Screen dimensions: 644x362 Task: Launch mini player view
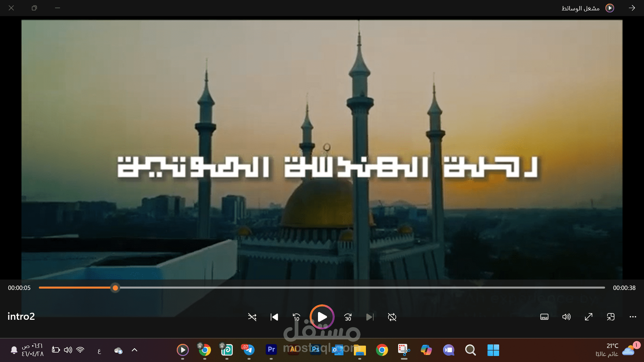pyautogui.click(x=611, y=317)
